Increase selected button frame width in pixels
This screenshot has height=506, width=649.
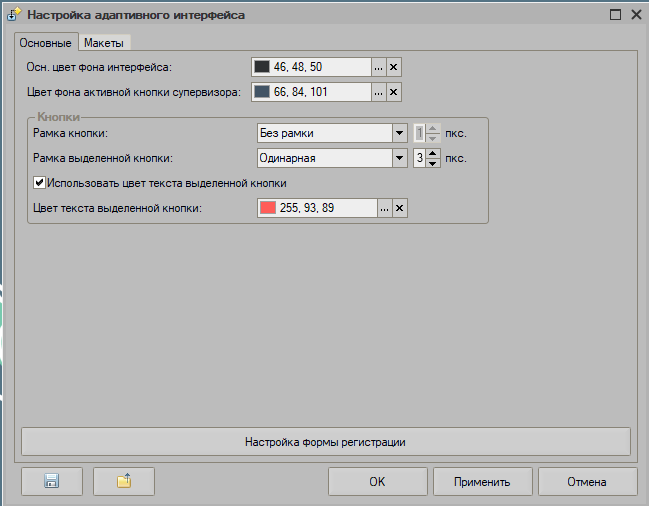tap(433, 153)
